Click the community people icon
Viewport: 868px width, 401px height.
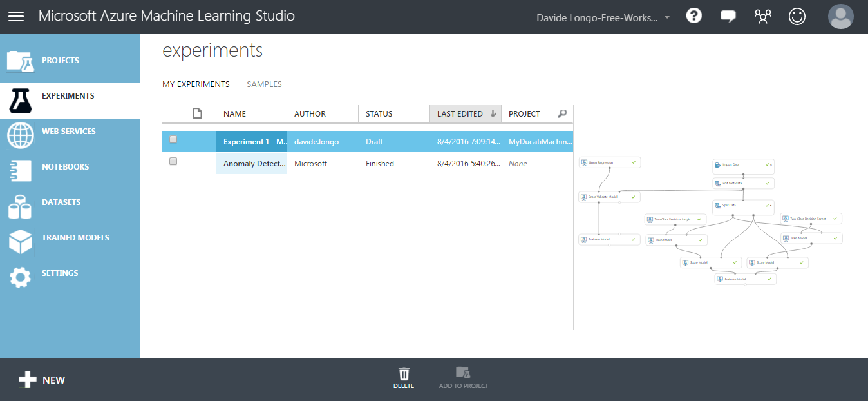coord(762,17)
